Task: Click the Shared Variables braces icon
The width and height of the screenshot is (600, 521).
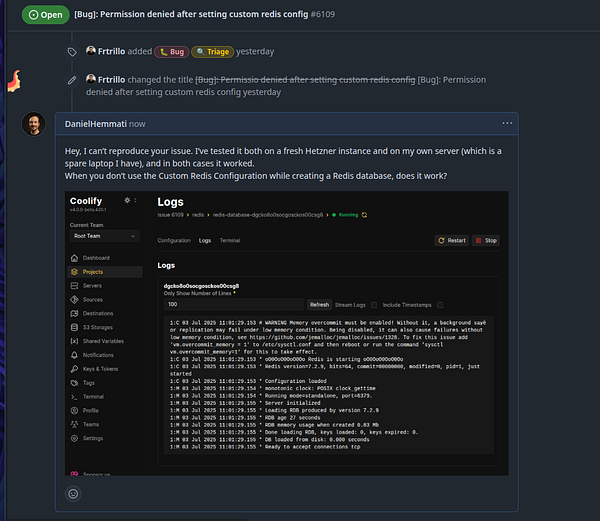Action: 75,341
